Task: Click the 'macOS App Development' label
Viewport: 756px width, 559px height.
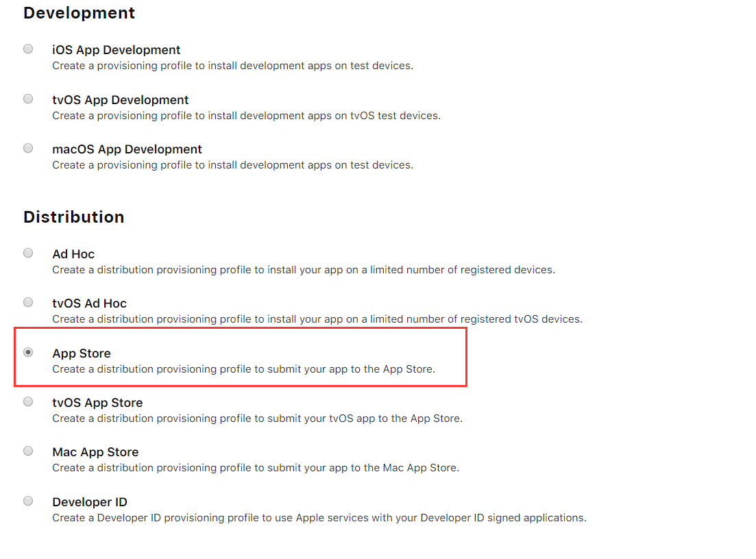Action: (127, 149)
